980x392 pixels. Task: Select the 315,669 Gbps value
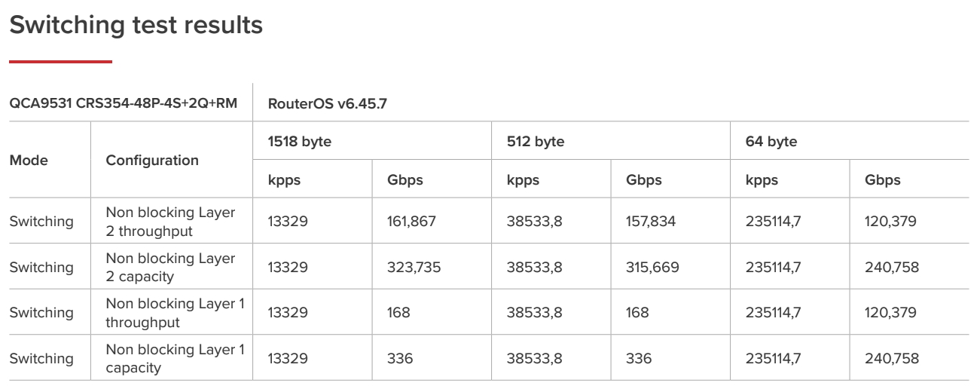tap(652, 267)
